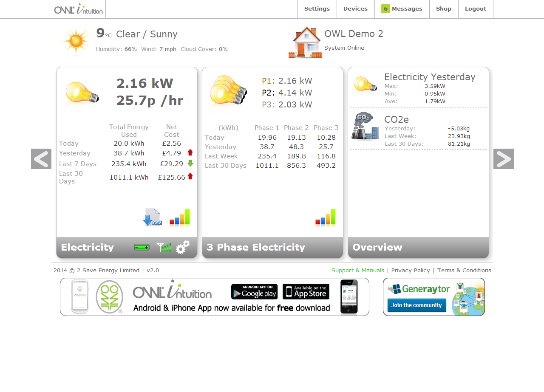Click the CSV download icon in Electricity panel

pos(152,217)
